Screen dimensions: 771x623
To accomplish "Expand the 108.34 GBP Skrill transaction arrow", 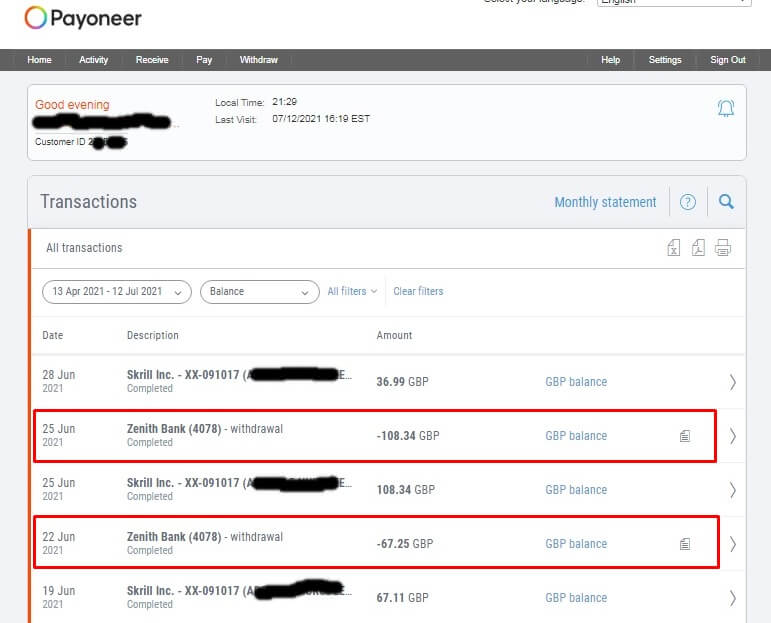I will click(733, 490).
